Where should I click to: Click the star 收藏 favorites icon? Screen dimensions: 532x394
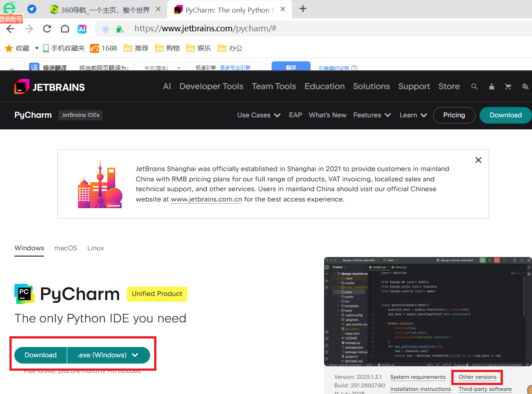tap(9, 48)
